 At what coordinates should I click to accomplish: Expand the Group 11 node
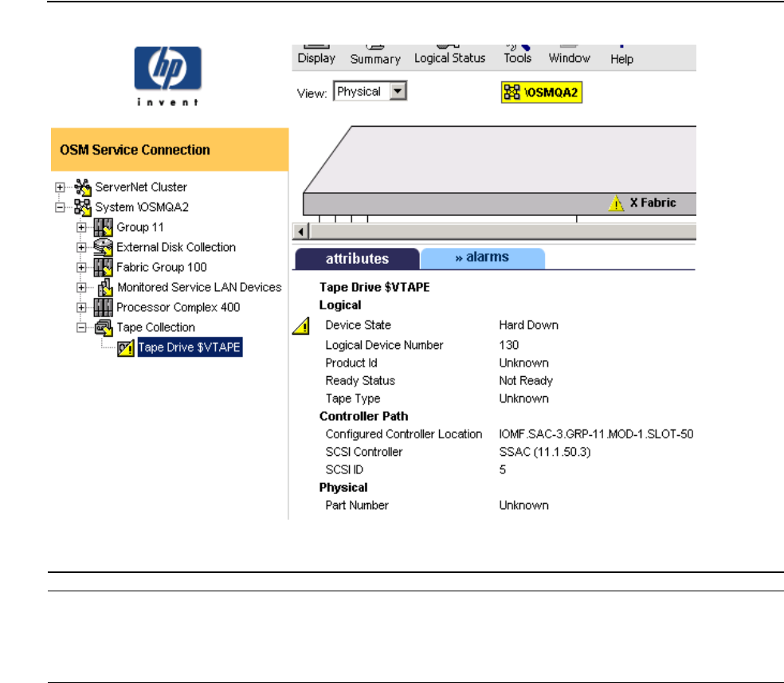[81, 228]
